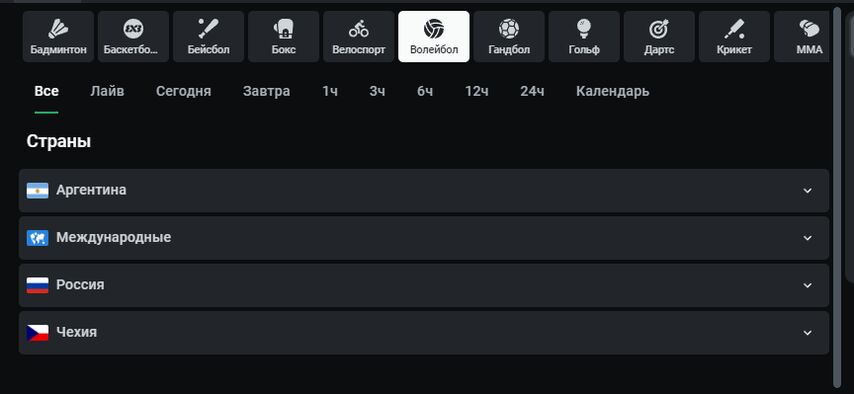
Task: Pick the Гандбол ball icon
Action: click(509, 28)
